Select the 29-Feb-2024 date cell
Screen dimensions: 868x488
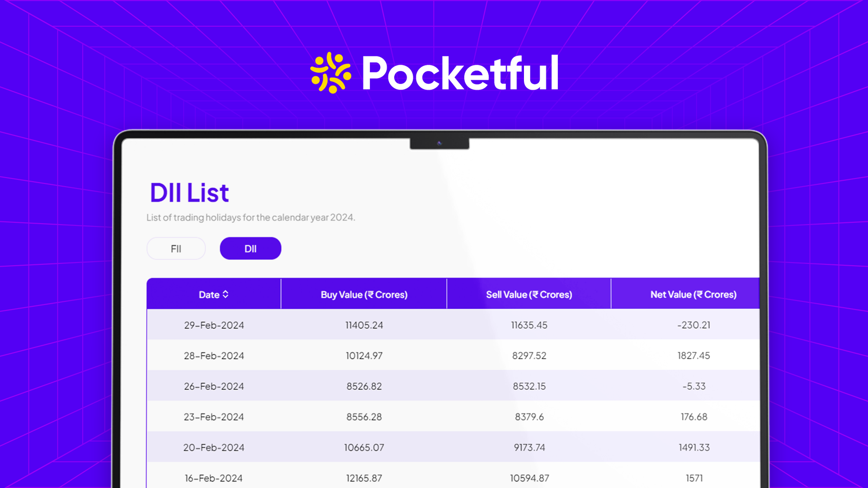[x=214, y=325]
